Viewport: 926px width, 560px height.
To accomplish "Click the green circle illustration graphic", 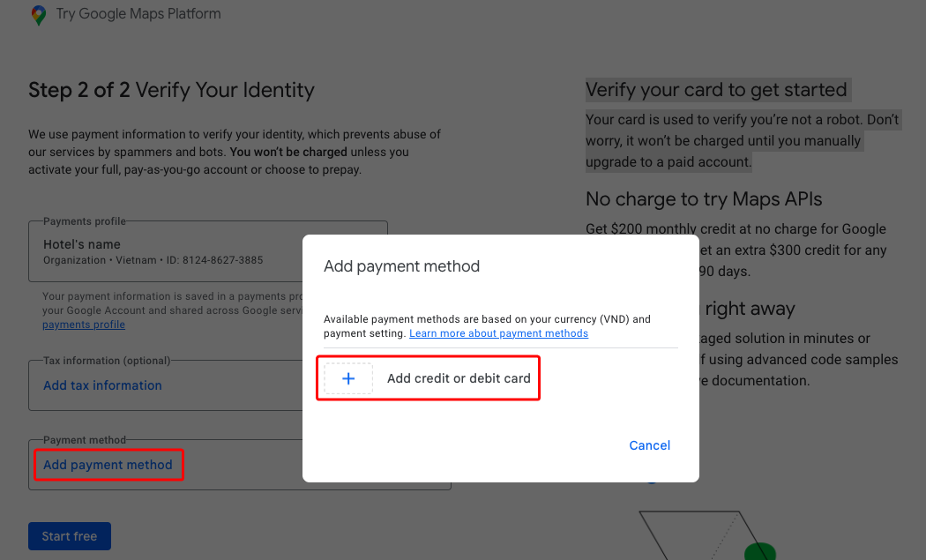I will coord(760,552).
